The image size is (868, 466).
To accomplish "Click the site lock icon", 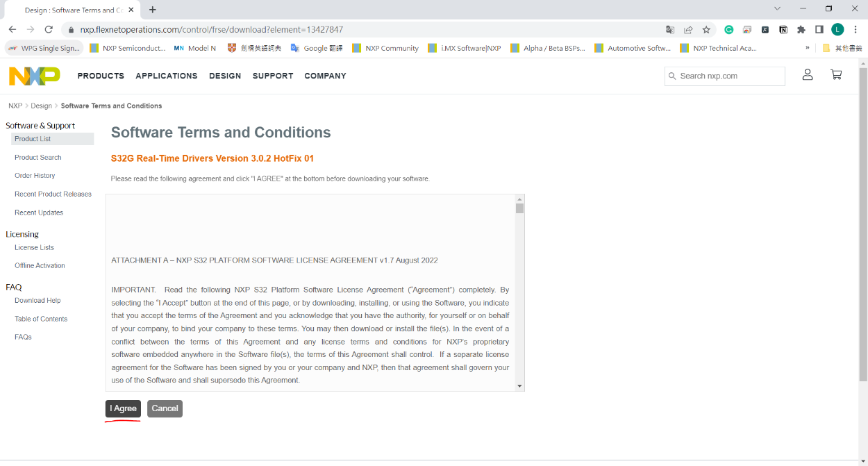I will point(72,30).
